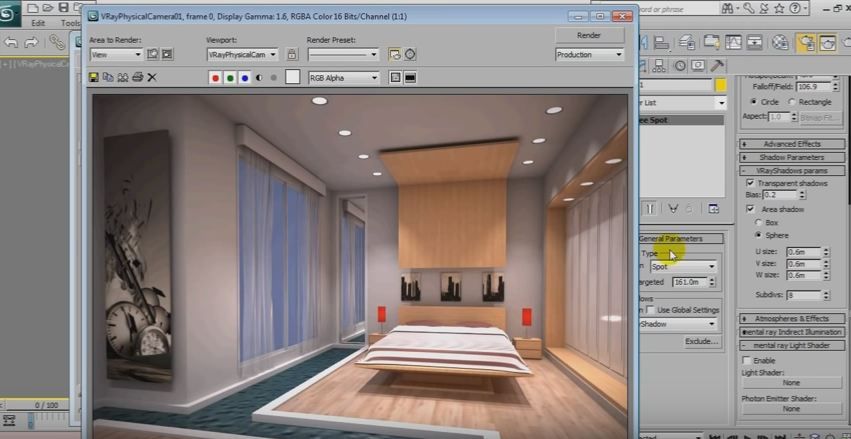The height and width of the screenshot is (439, 851).
Task: Toggle the Transparent shadows checkbox
Action: [x=751, y=183]
